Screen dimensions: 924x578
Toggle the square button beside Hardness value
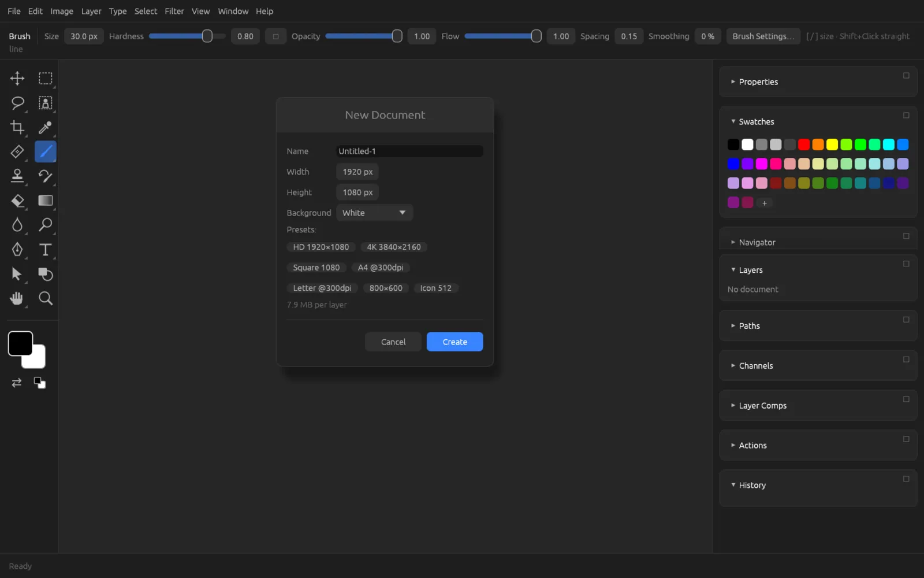tap(275, 36)
